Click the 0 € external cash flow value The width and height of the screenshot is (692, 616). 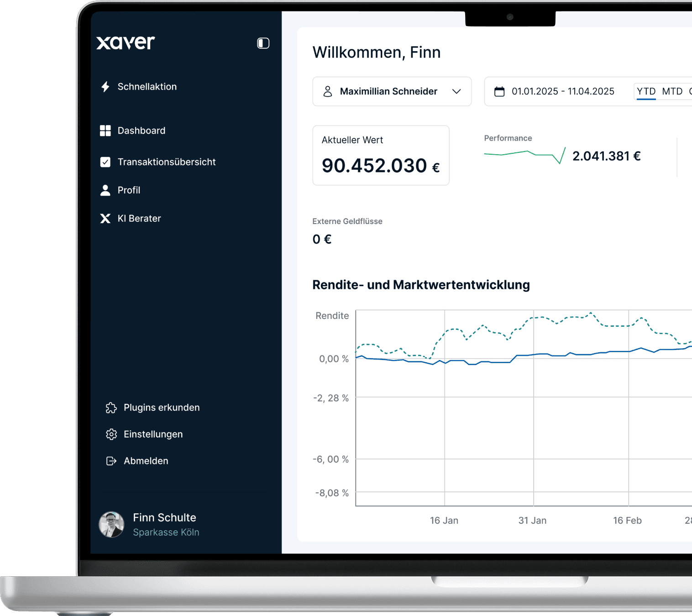(x=322, y=239)
